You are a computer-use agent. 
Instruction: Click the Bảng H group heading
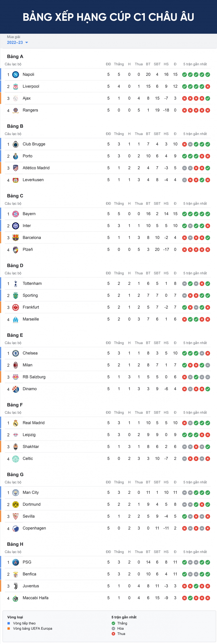[15, 544]
